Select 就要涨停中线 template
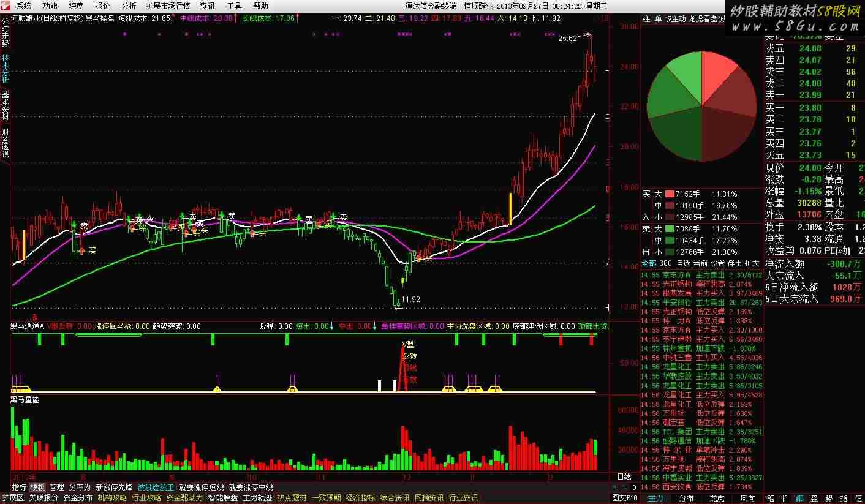The height and width of the screenshot is (504, 865). (251, 487)
